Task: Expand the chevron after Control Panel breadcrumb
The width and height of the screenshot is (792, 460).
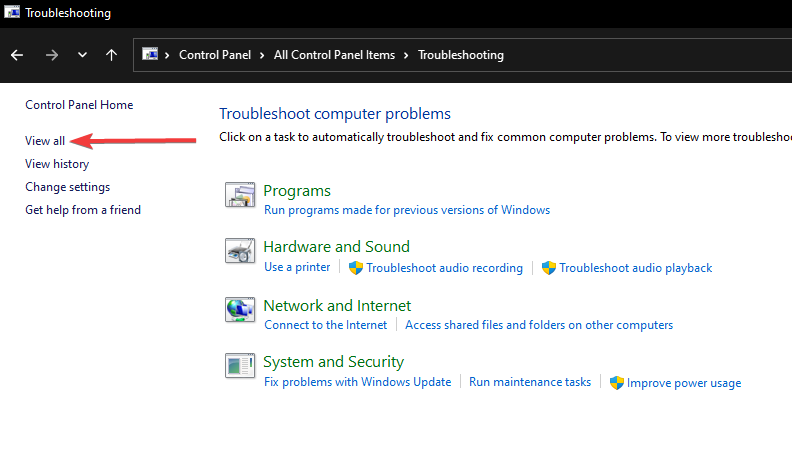Action: pos(265,55)
